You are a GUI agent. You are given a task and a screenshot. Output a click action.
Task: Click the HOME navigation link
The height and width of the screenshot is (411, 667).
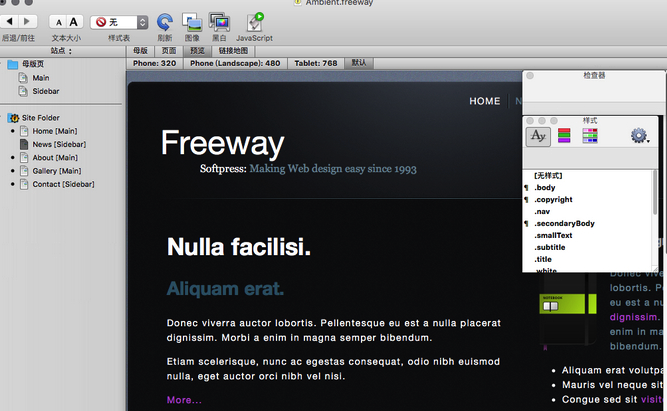coord(485,101)
